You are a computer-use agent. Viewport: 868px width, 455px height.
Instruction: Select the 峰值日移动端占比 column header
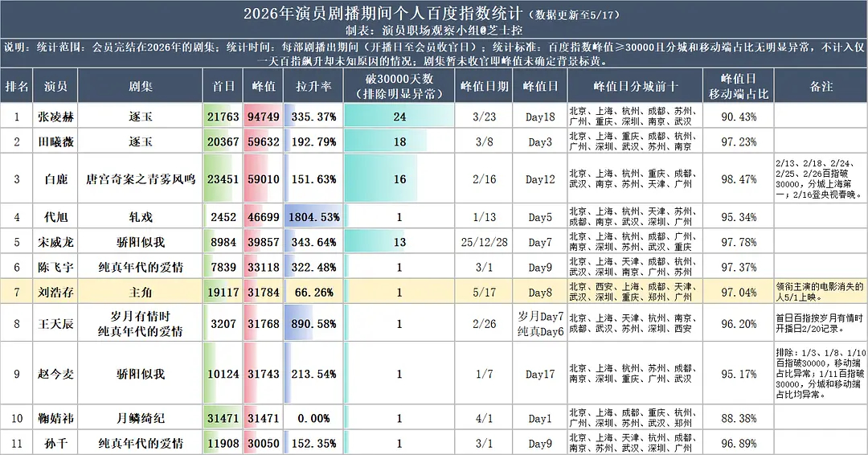tap(739, 86)
